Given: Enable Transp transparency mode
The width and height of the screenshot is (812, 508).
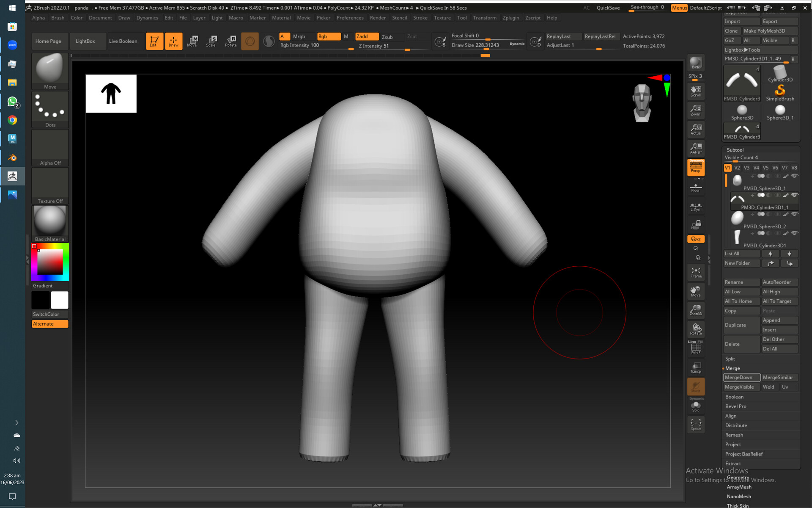Looking at the screenshot, I should point(695,367).
